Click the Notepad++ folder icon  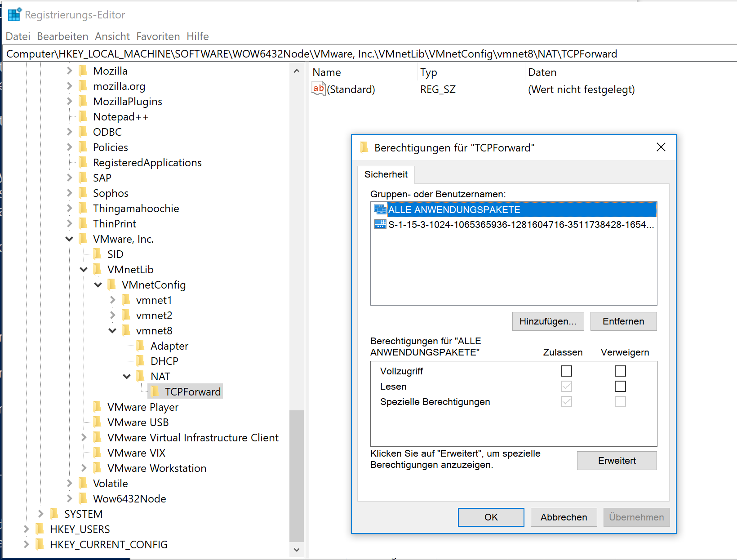83,117
